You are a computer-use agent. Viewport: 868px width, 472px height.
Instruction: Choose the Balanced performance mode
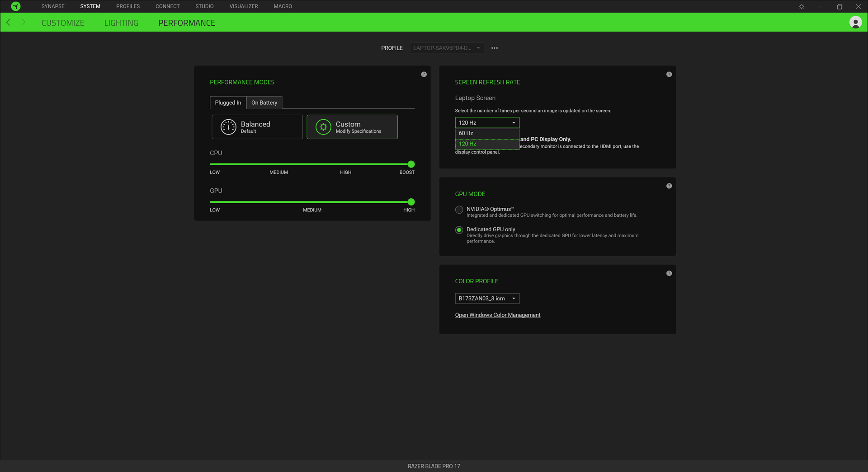tap(257, 127)
